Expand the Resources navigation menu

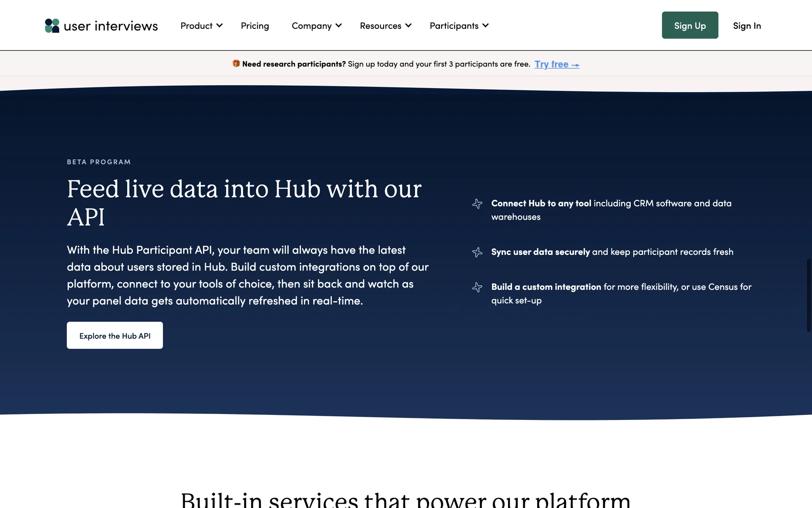(x=385, y=26)
